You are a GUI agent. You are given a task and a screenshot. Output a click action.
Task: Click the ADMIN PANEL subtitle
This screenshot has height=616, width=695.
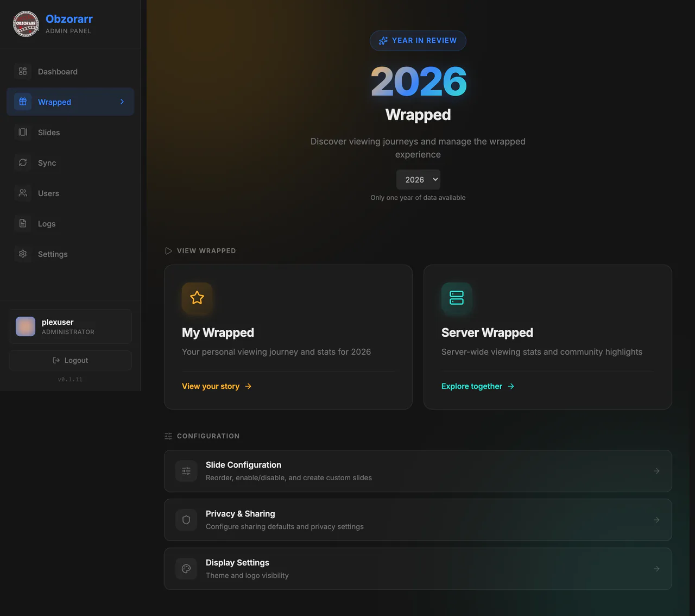coord(68,31)
